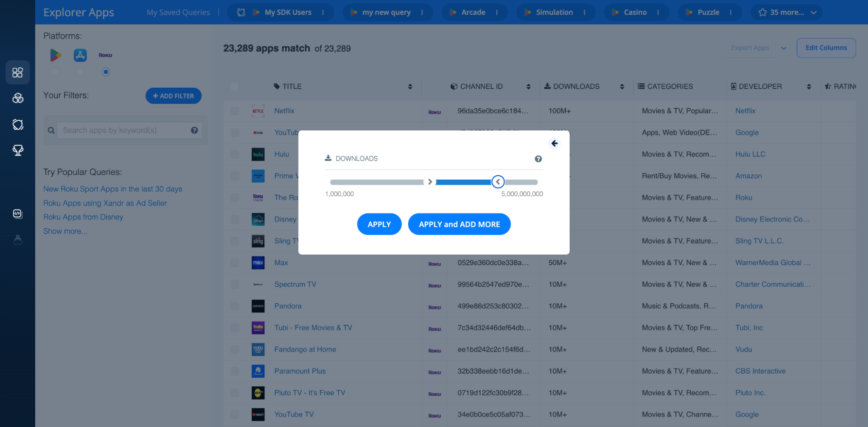Open my new query options menu
Image resolution: width=868 pixels, height=427 pixels.
[x=422, y=13]
